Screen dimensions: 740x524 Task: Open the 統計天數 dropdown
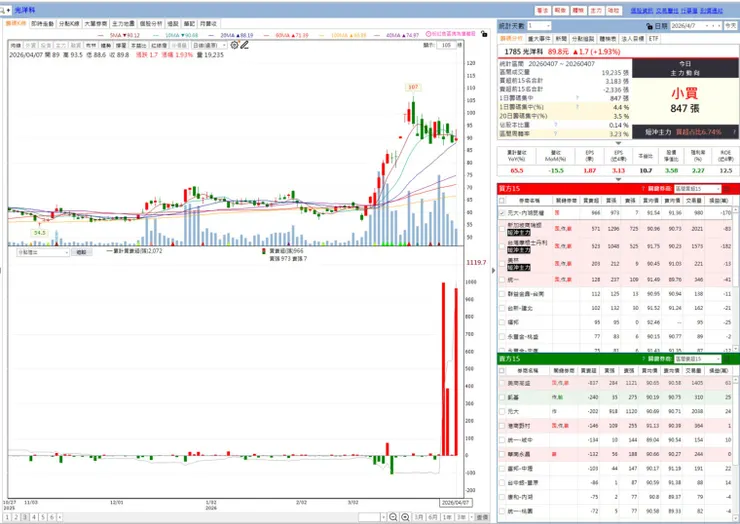point(539,26)
